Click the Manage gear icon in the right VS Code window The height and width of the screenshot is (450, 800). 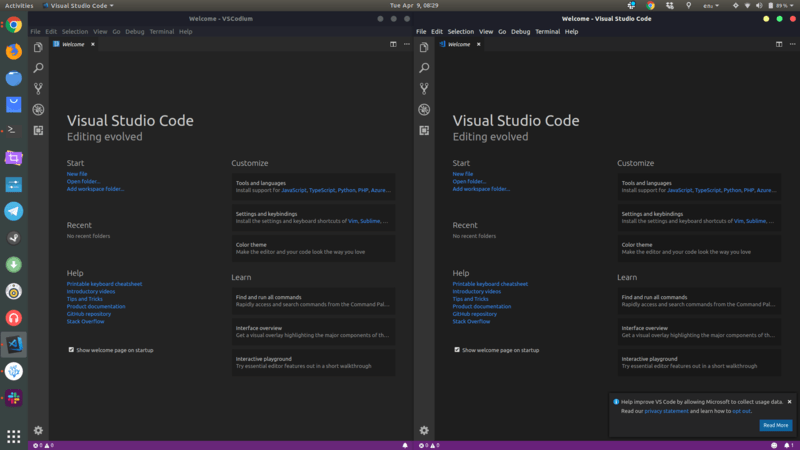click(x=424, y=430)
